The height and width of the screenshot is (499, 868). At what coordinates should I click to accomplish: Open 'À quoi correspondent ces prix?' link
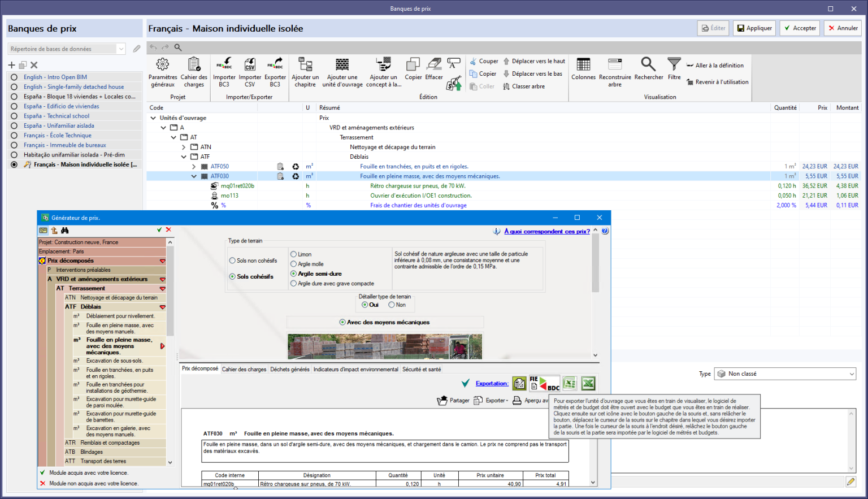pos(547,231)
